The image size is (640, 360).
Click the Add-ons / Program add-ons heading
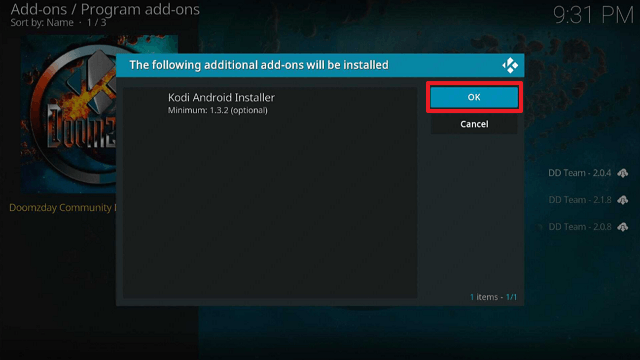click(105, 9)
